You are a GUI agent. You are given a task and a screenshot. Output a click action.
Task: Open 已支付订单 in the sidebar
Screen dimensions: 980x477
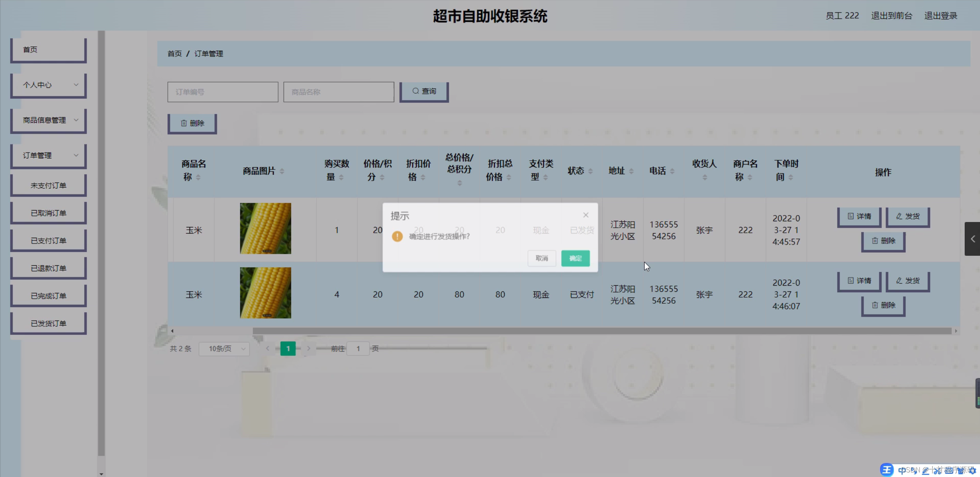click(x=48, y=241)
